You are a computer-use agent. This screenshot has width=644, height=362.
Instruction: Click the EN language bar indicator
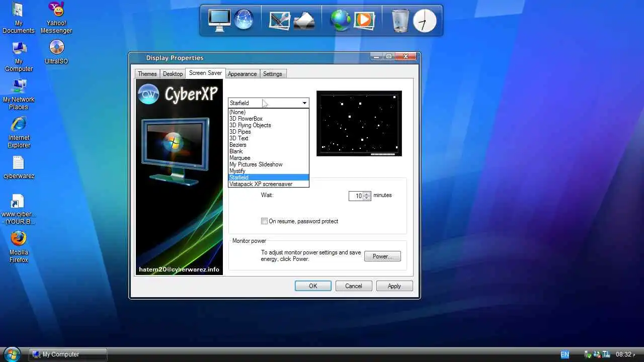tap(565, 354)
